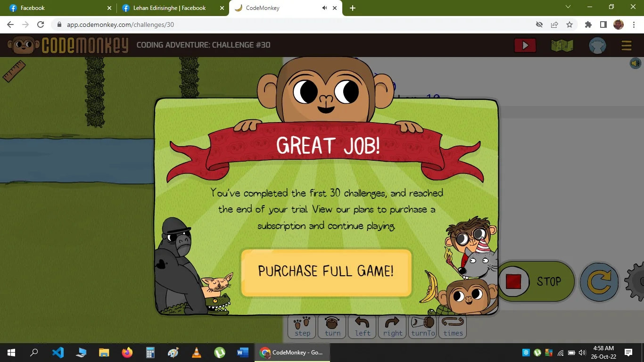Launch Visual Studio Code from the taskbar
The height and width of the screenshot is (362, 644).
[x=58, y=352]
